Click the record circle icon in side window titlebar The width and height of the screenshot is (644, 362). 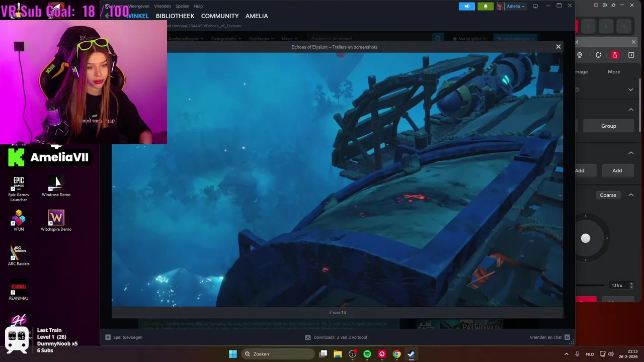(596, 5)
